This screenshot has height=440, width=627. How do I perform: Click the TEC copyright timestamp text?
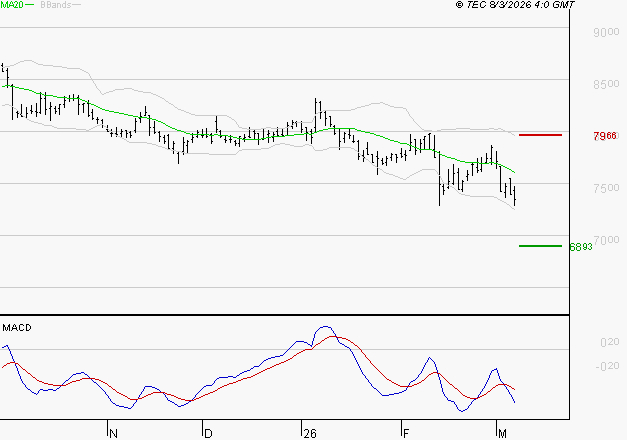point(515,5)
